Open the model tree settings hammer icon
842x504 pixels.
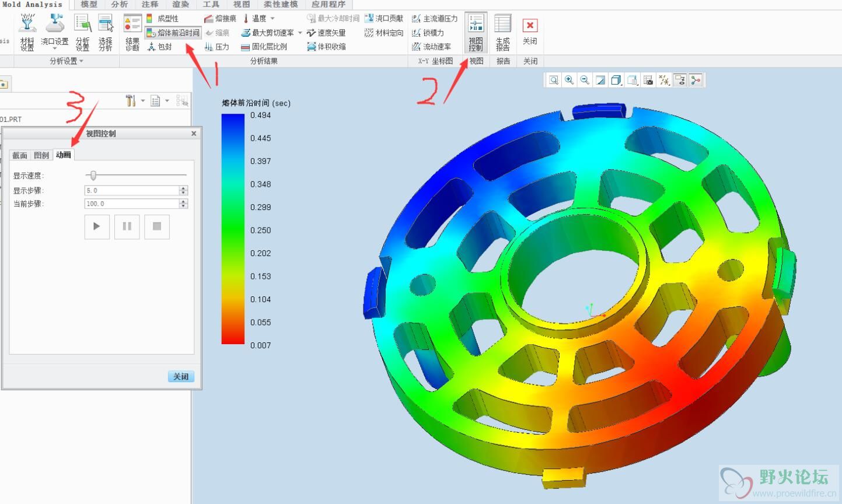(131, 101)
